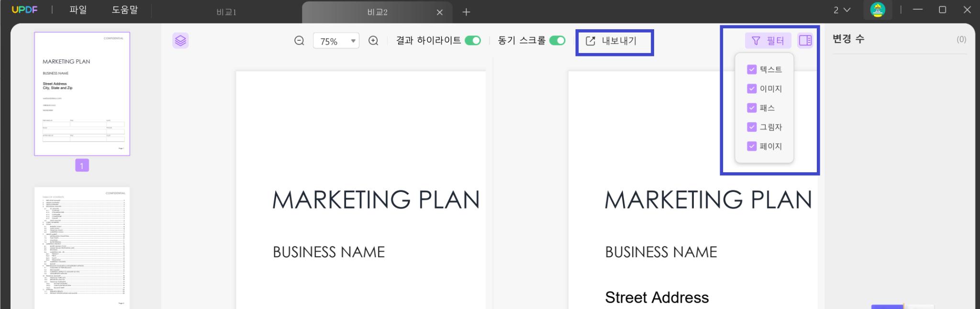The width and height of the screenshot is (980, 309).
Task: Uncheck the 그림자 filter checkbox
Action: click(x=752, y=127)
